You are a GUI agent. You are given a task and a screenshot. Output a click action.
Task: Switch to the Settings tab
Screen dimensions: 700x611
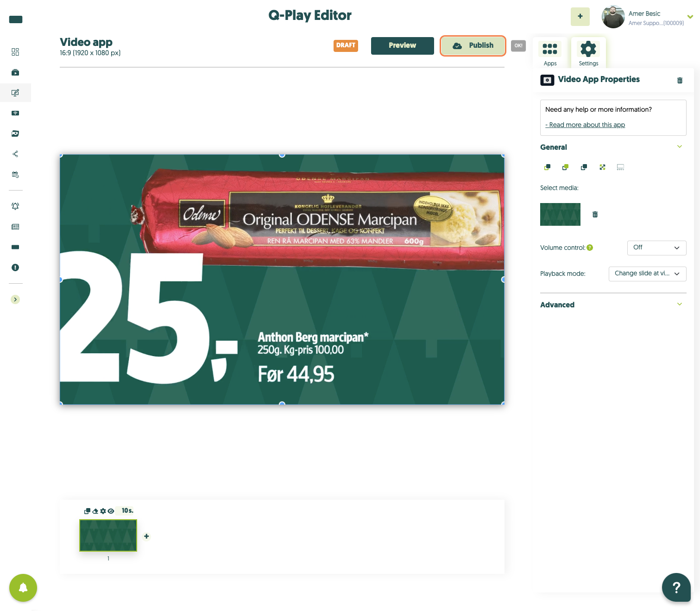(x=588, y=53)
